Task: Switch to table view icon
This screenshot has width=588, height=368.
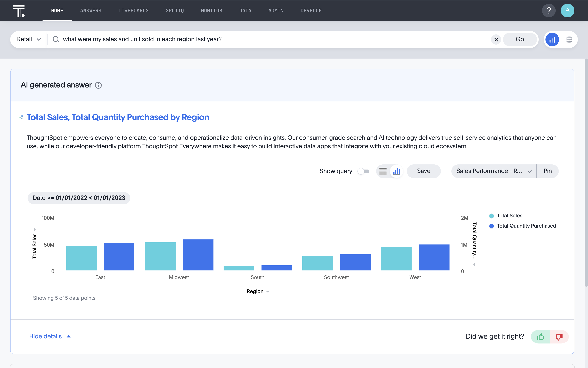Action: pos(383,171)
